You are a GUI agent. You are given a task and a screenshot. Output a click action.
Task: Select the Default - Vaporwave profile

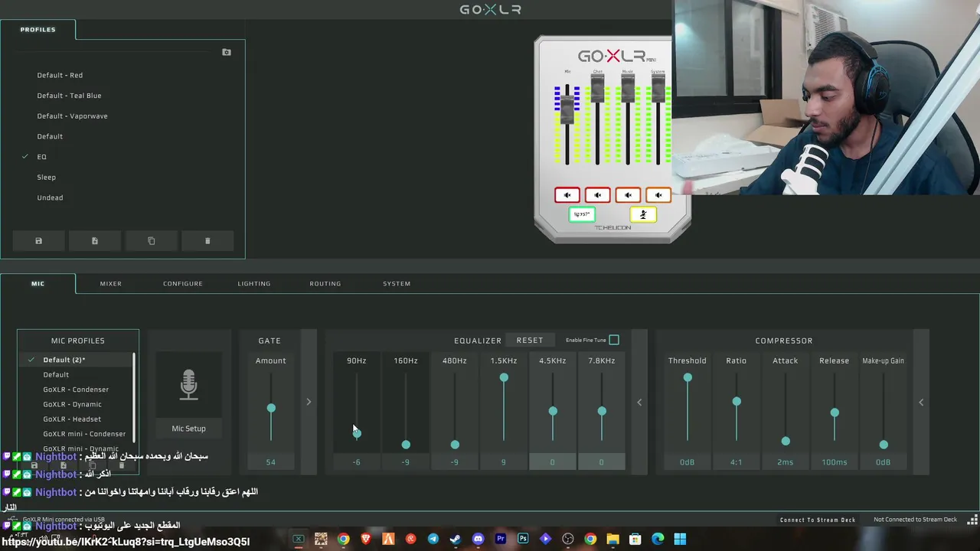[x=72, y=116]
